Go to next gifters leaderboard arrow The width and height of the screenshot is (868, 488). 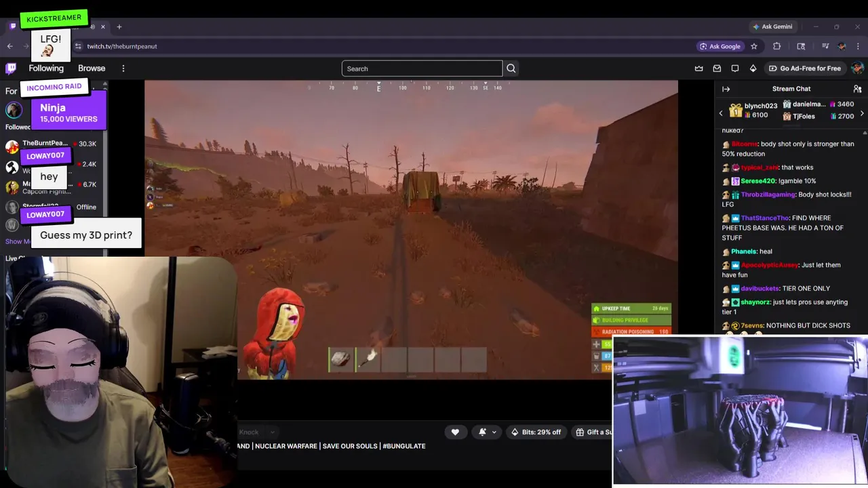(x=862, y=113)
